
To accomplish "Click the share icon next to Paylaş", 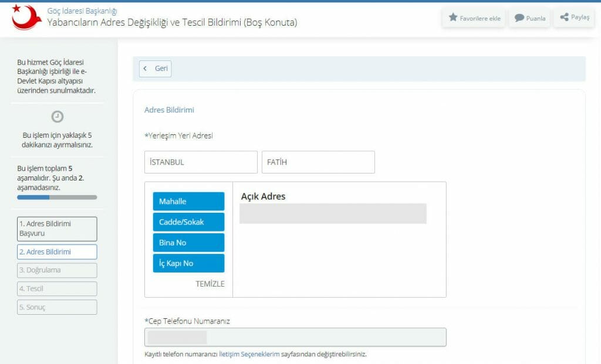I will (564, 18).
